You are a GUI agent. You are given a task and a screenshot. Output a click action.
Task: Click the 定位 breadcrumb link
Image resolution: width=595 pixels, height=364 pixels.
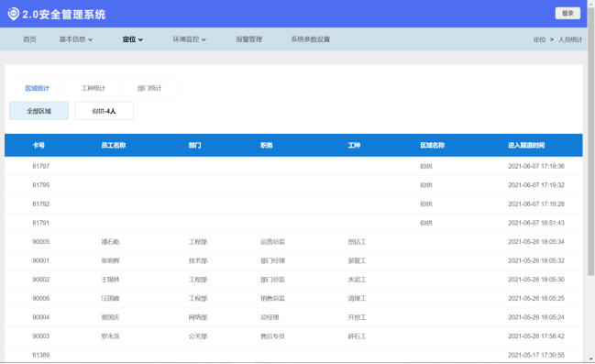pos(539,39)
